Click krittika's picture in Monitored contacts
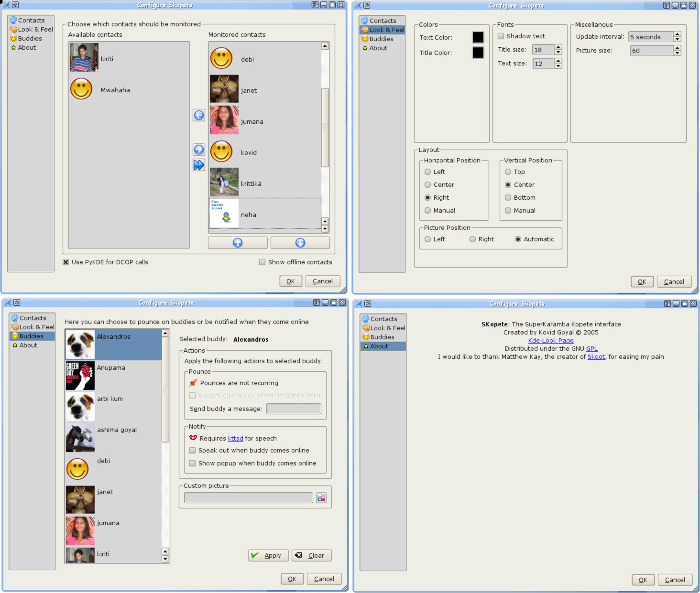Image resolution: width=700 pixels, height=593 pixels. click(x=224, y=182)
